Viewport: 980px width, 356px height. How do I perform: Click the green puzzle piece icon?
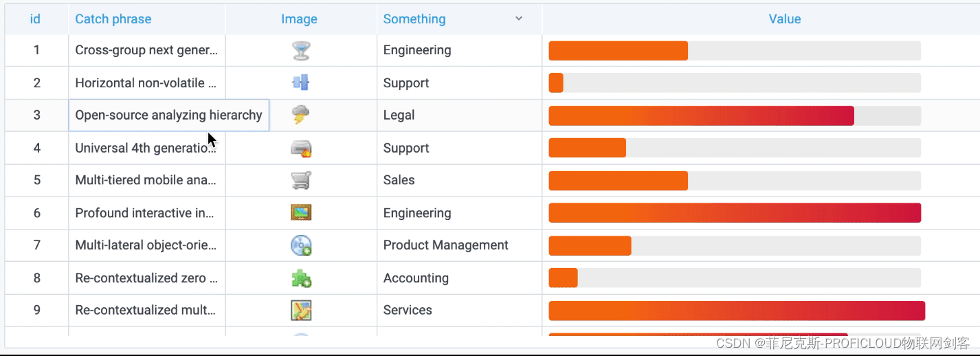301,278
